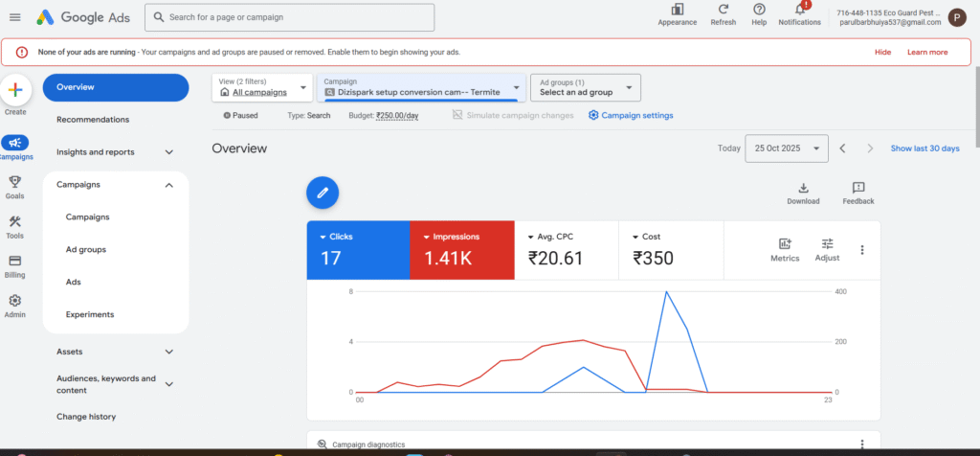Viewport: 980px width, 456px height.
Task: Toggle the Impressions metric tile
Action: click(x=461, y=248)
